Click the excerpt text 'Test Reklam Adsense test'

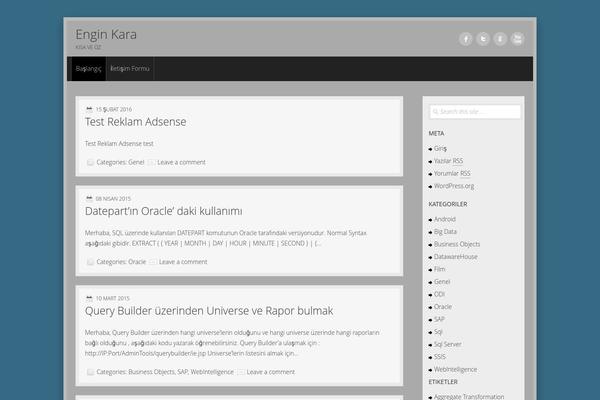coord(119,144)
